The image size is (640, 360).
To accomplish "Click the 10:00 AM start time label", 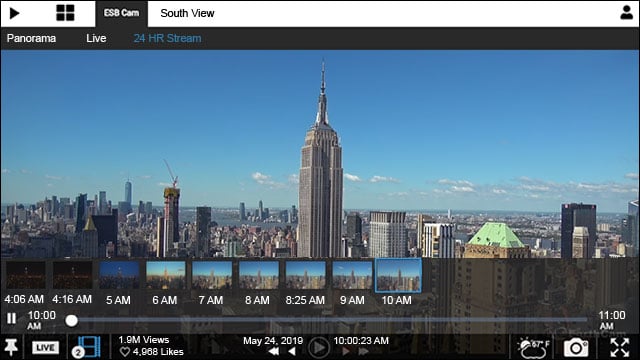I will pyautogui.click(x=42, y=320).
